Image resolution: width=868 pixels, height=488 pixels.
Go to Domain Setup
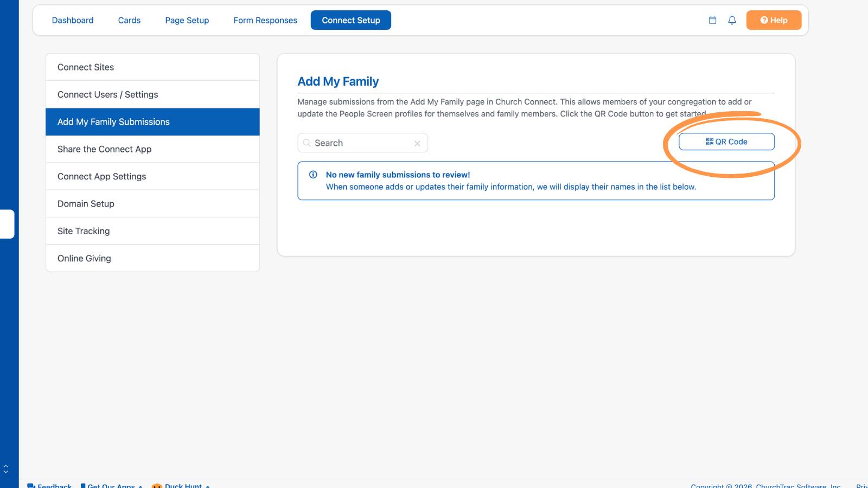152,204
